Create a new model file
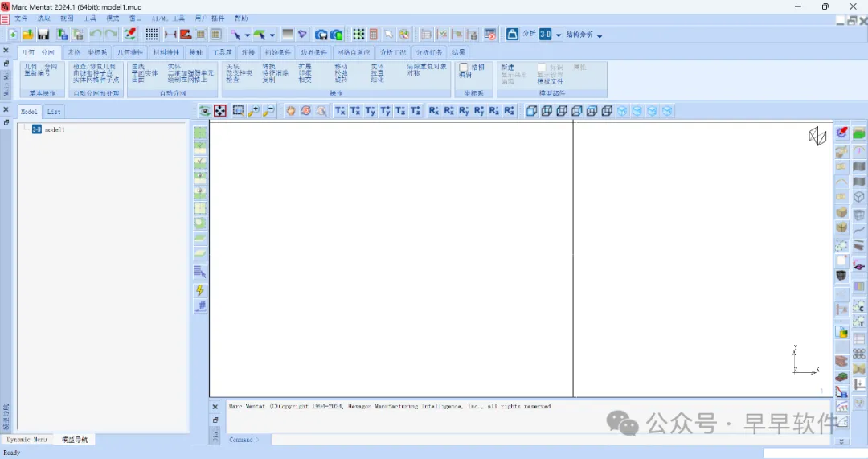This screenshot has width=868, height=459. click(x=12, y=35)
